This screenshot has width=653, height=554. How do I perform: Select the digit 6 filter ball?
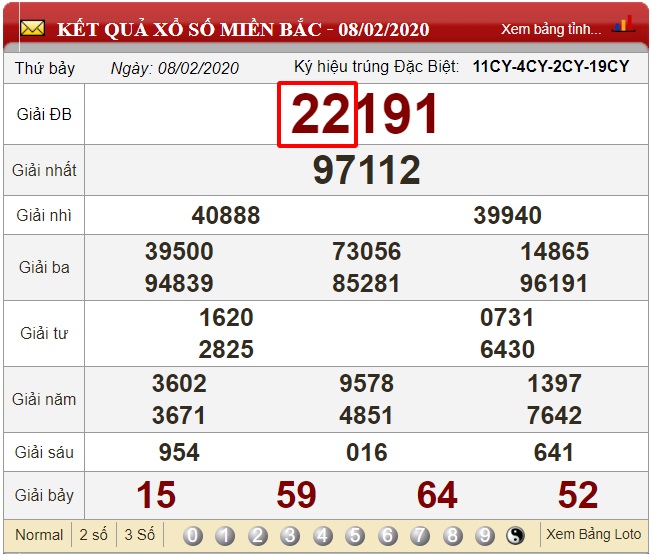click(x=387, y=535)
